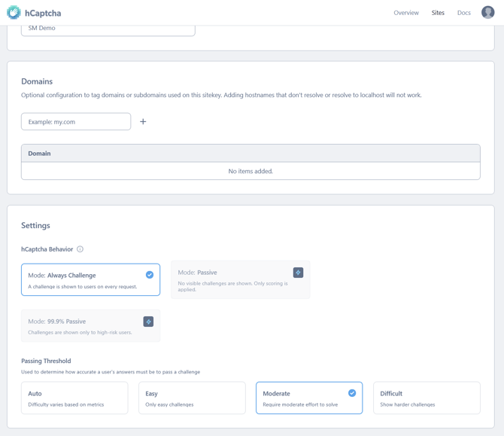Choose Auto passing threshold
Screen dimensions: 504x436
[x=74, y=398]
